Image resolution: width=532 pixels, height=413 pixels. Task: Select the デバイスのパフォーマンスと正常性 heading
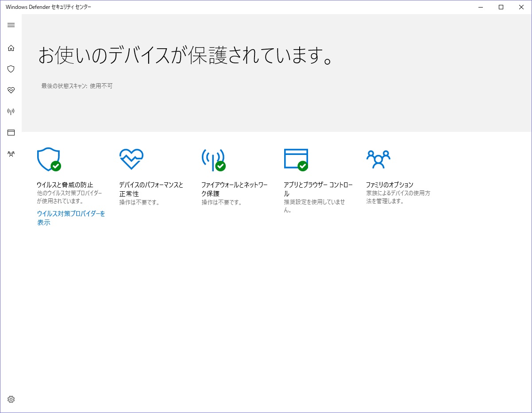pyautogui.click(x=151, y=189)
